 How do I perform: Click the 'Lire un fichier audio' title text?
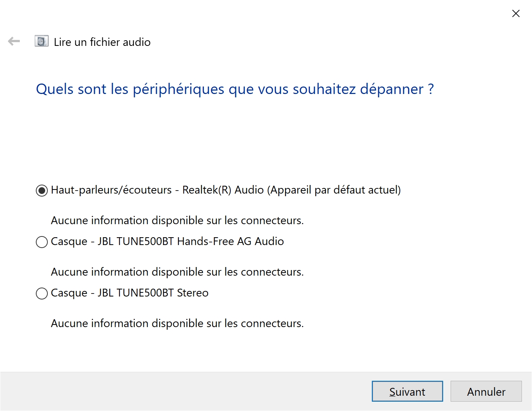point(102,42)
